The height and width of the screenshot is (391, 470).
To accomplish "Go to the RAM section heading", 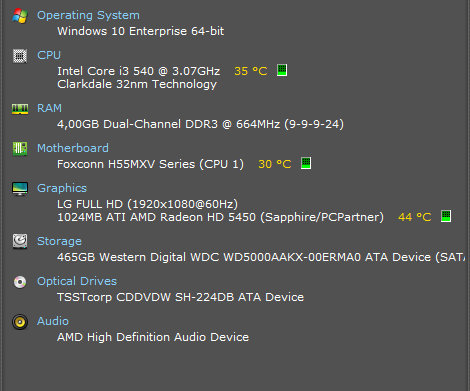I will (49, 108).
